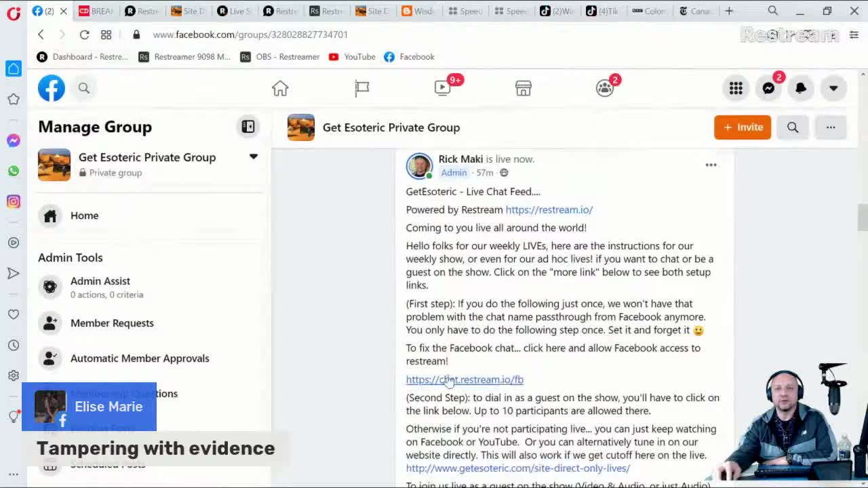
Task: Click Rick Maki's profile picture
Action: (419, 166)
